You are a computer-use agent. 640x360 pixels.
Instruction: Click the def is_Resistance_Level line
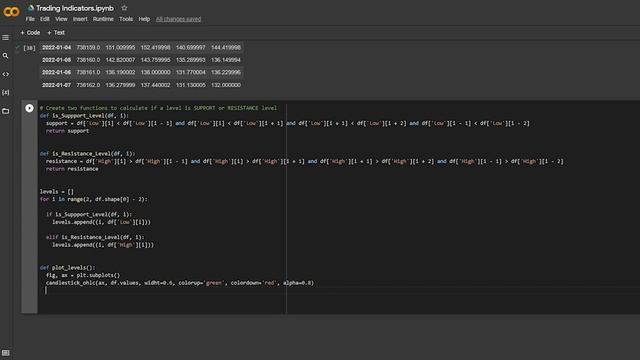[87, 154]
